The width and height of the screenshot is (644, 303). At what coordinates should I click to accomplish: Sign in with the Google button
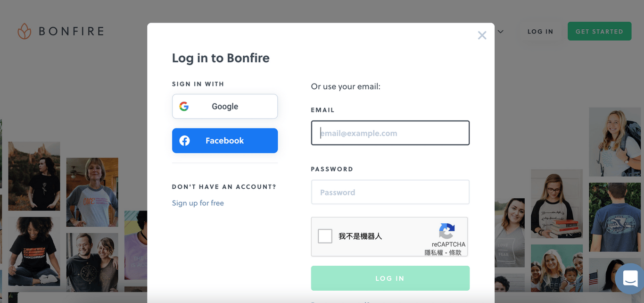(225, 106)
